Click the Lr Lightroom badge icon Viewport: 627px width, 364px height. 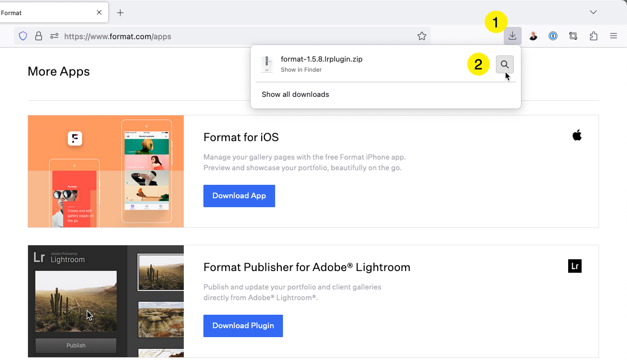click(575, 266)
